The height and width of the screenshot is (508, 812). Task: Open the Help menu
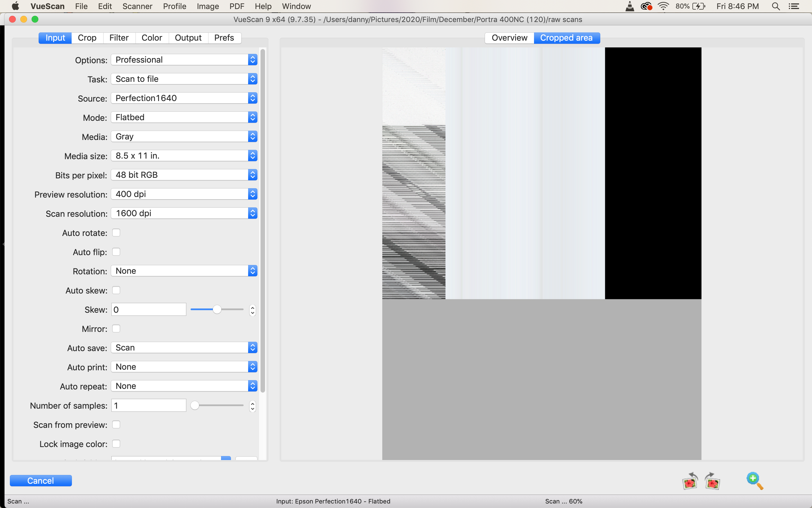[263, 6]
